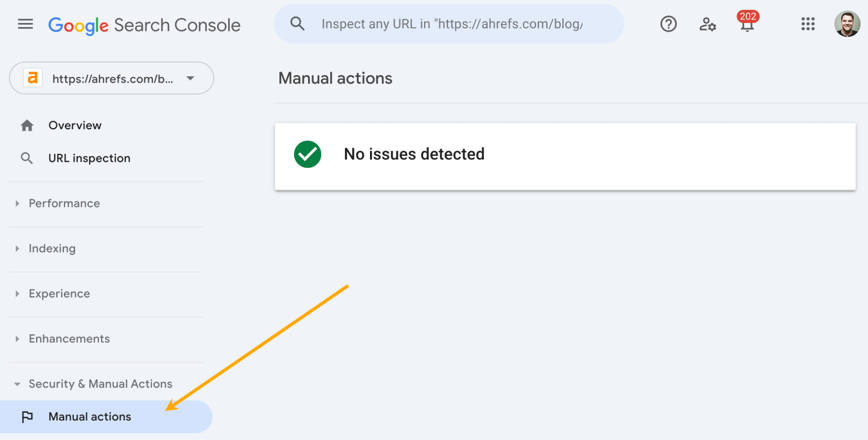Open the Google apps grid icon

tap(808, 24)
